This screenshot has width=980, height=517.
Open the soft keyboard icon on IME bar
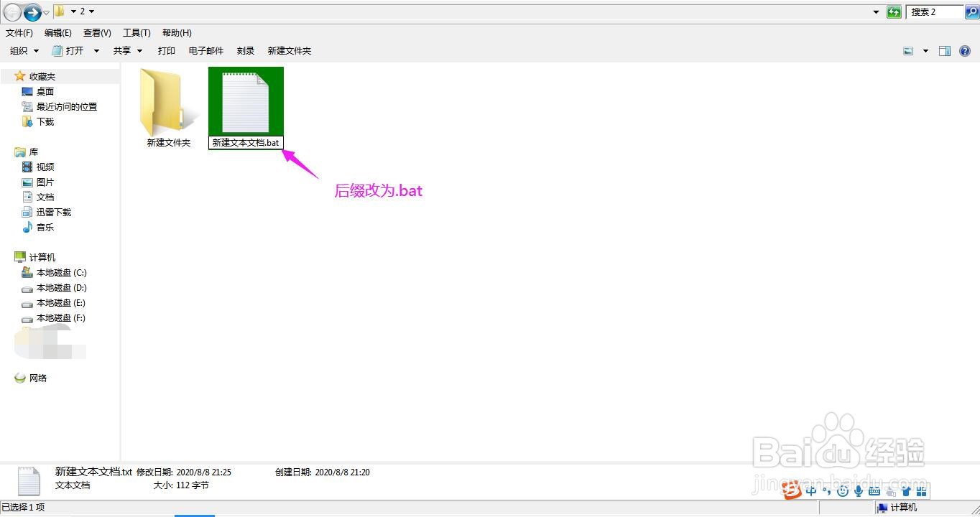(x=874, y=491)
